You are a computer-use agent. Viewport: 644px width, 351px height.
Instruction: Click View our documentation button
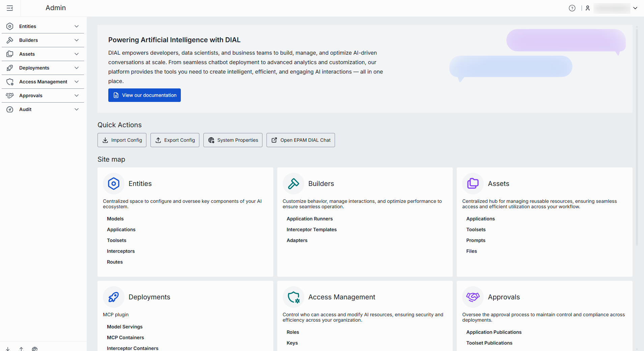point(144,95)
